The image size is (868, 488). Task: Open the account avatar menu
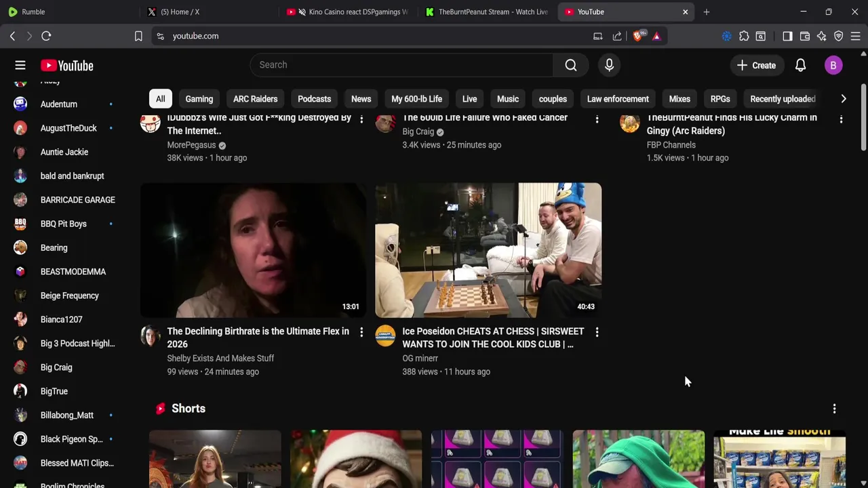(833, 65)
